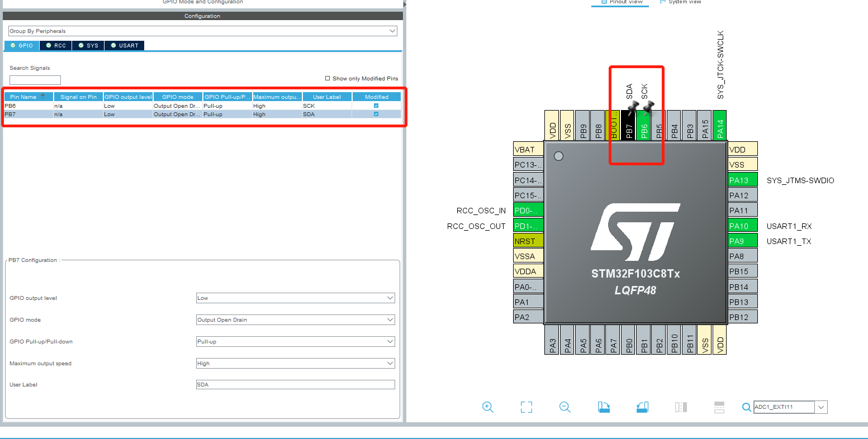Viewport: 868px width, 439px height.
Task: Open the USART peripheral tab
Action: (x=124, y=45)
